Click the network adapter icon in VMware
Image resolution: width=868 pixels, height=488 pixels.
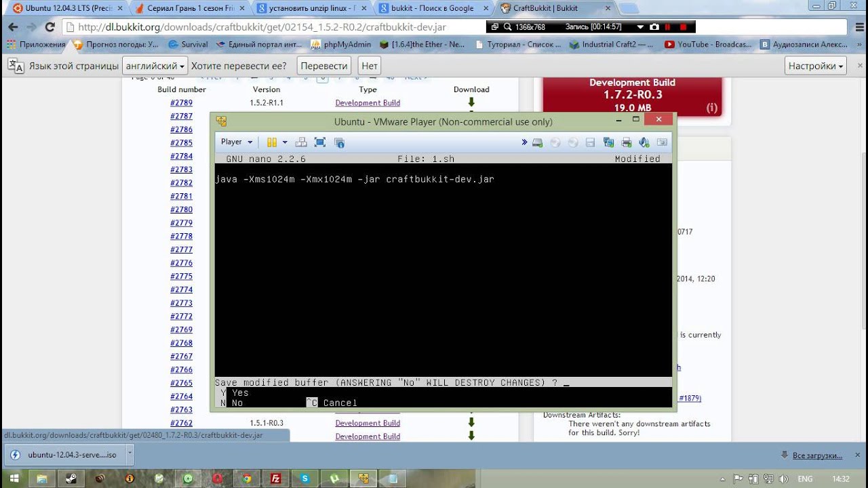[608, 142]
